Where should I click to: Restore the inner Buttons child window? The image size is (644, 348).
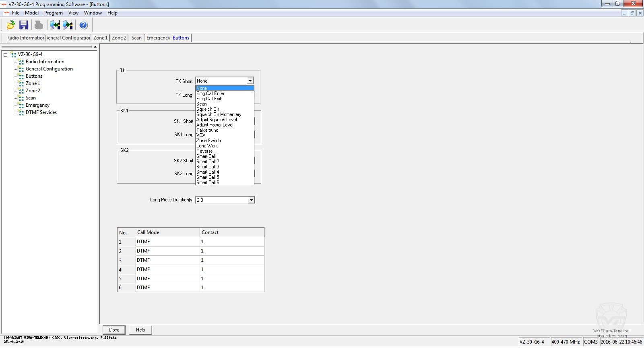(632, 13)
